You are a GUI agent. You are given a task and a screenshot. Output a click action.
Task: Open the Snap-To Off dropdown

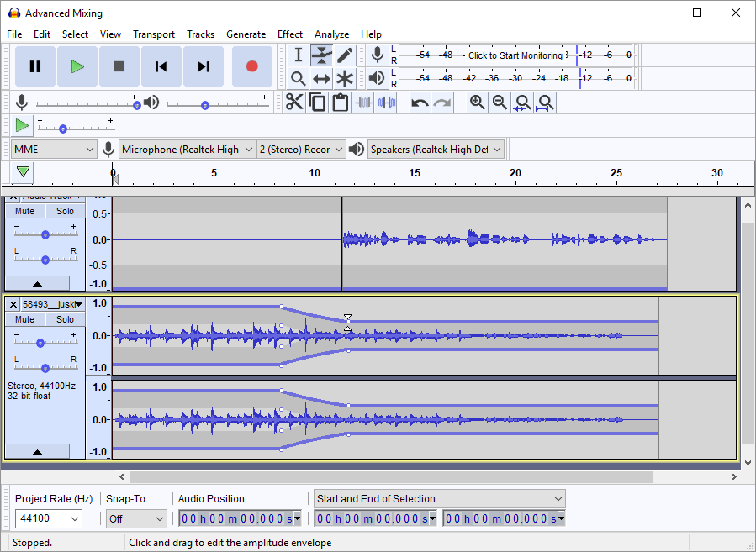(136, 519)
